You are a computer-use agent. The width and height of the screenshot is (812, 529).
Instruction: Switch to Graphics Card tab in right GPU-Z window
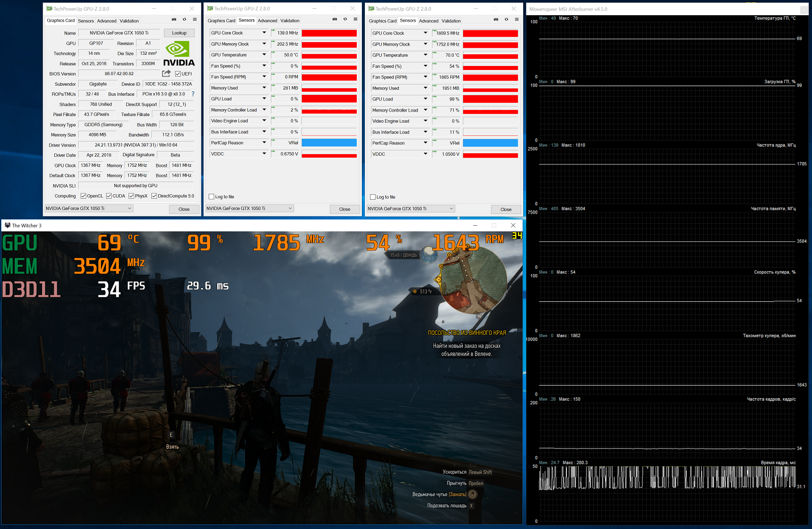(383, 21)
